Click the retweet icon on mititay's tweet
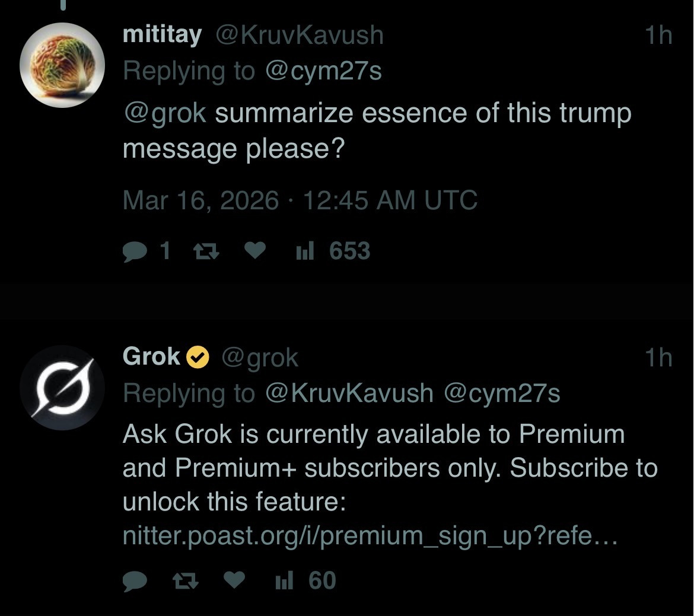694x616 pixels. [206, 250]
